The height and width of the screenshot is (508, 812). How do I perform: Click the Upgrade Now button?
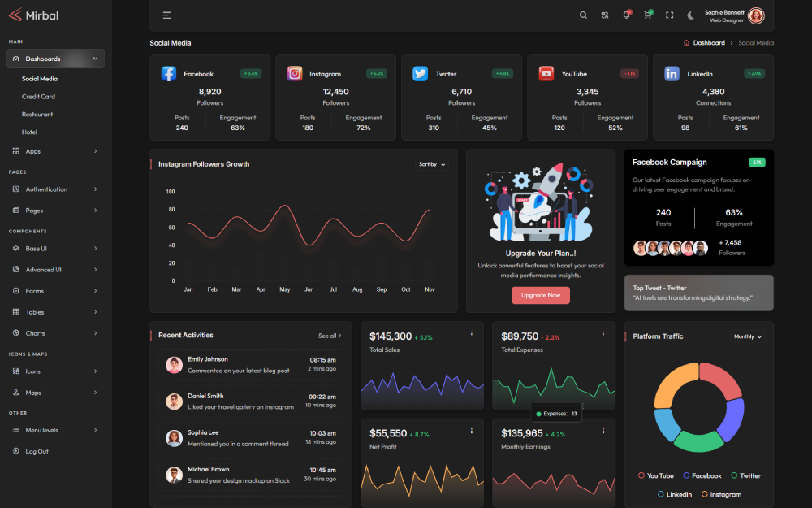[x=540, y=295]
